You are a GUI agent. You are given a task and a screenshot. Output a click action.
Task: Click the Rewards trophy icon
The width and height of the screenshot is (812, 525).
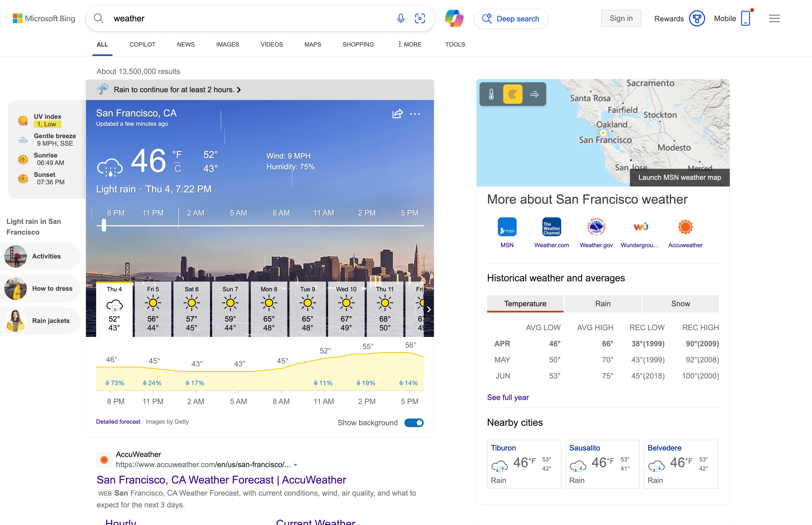[697, 18]
